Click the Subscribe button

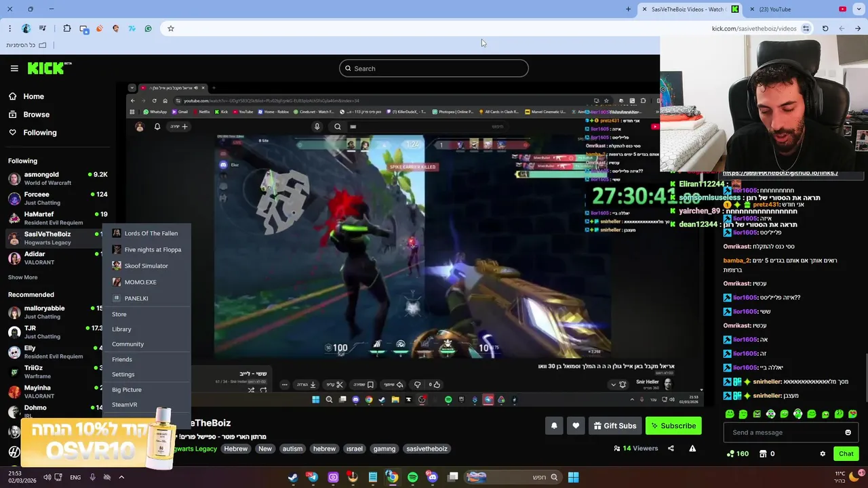click(x=673, y=426)
